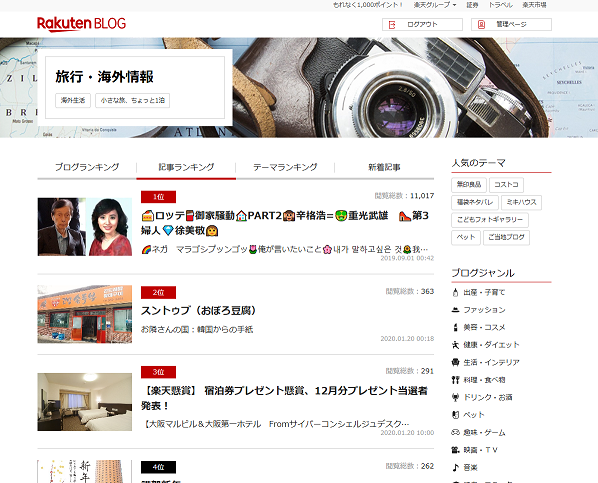Click the logout icon in the header
This screenshot has width=598, height=483.
392,25
